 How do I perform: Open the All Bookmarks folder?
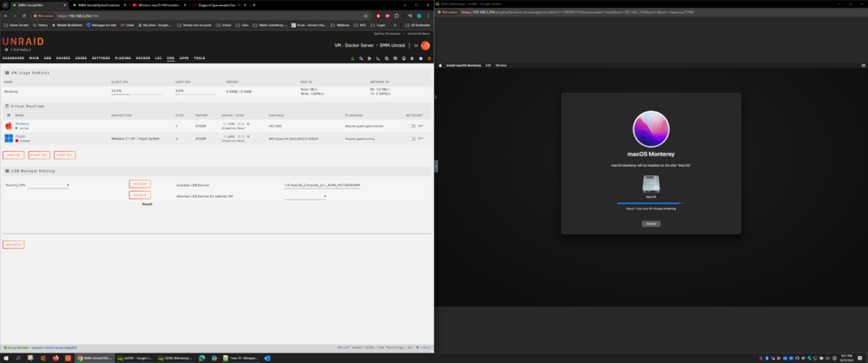tap(418, 25)
